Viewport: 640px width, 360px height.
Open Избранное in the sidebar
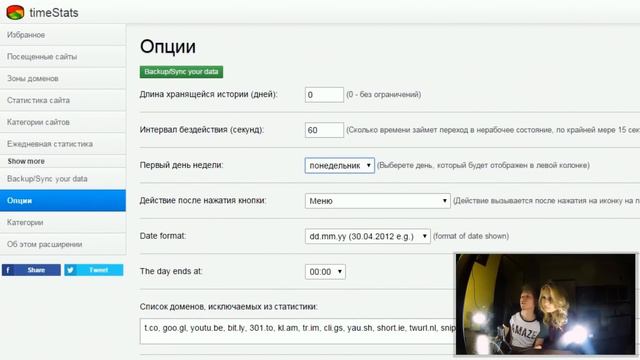pyautogui.click(x=63, y=35)
